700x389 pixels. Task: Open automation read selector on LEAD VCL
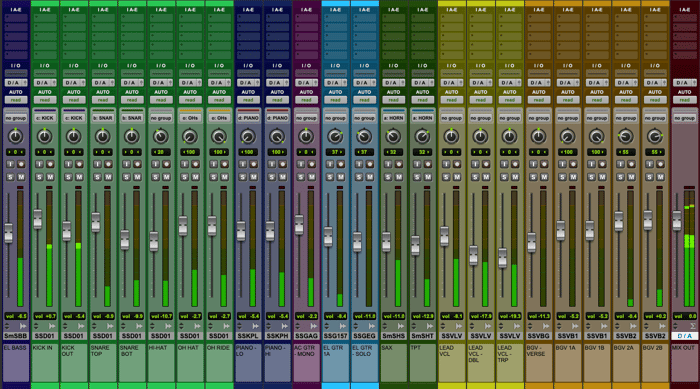[451, 100]
